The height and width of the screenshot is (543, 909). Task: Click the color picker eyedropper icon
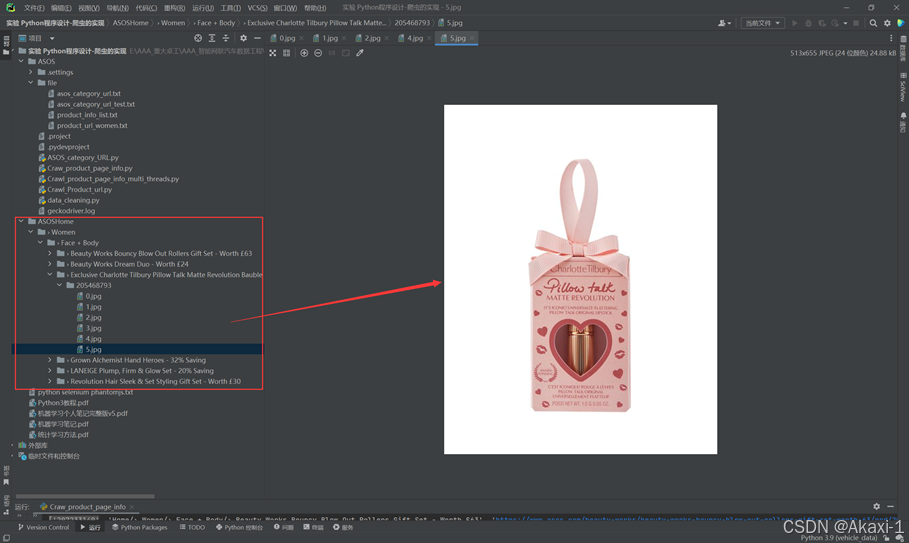pyautogui.click(x=360, y=53)
